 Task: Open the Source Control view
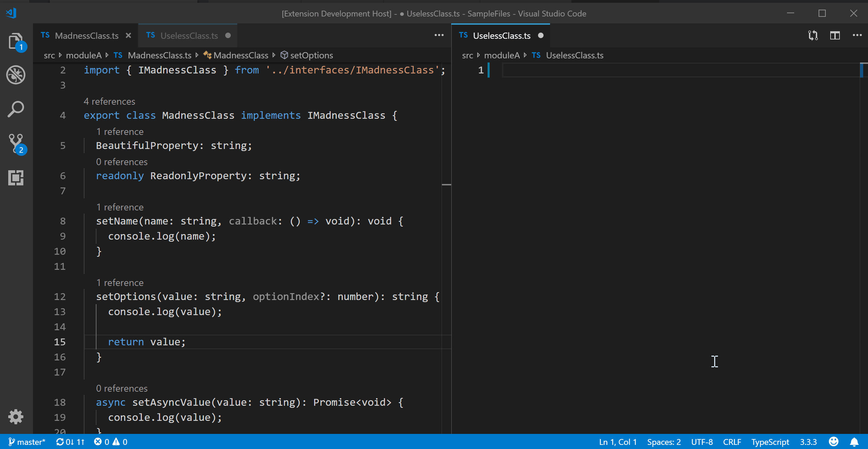pos(16,143)
